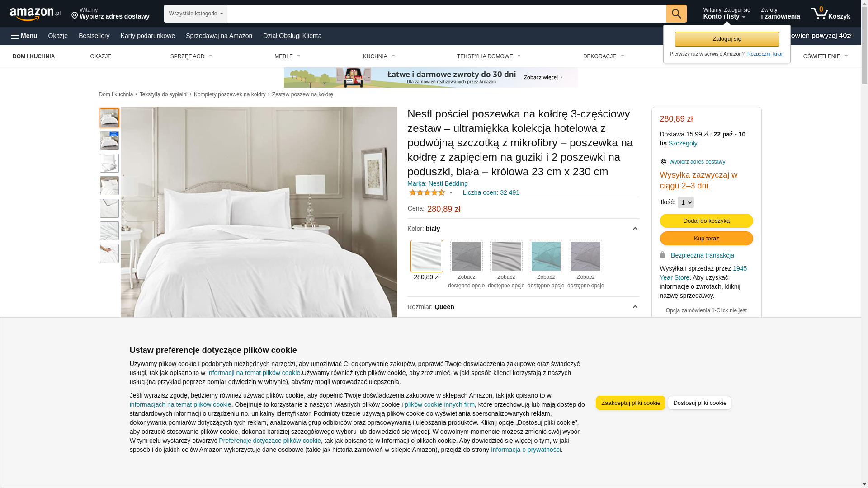Image resolution: width=868 pixels, height=488 pixels.
Task: Select the white color swatch
Action: coord(427,256)
